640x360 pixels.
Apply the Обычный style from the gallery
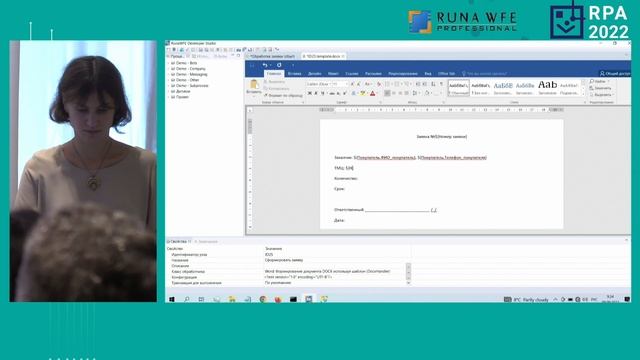pos(459,88)
